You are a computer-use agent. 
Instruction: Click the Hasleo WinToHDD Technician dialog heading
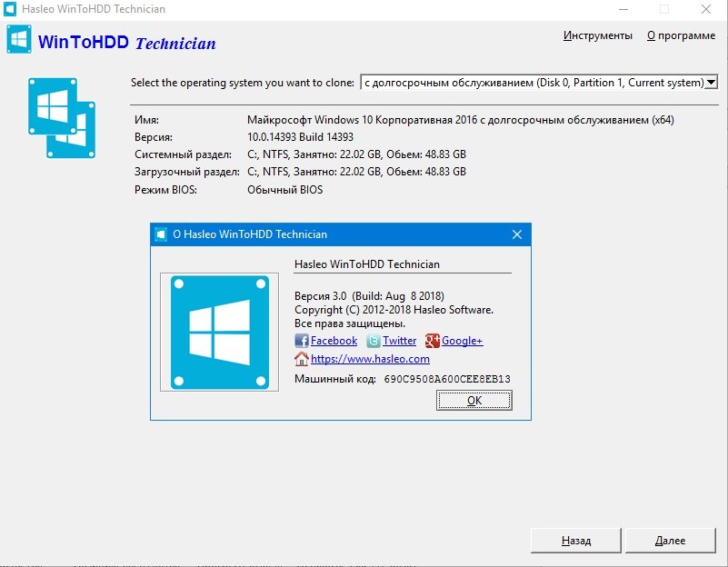pos(367,264)
